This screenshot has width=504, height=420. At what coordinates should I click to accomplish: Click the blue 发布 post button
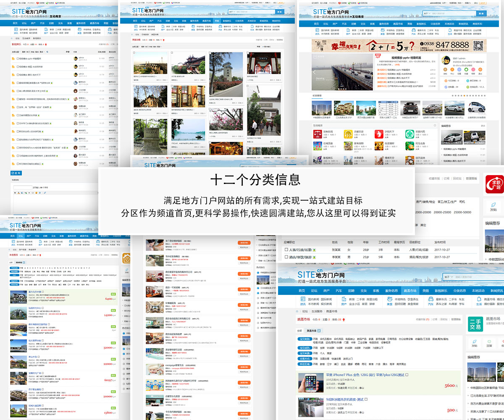pos(16,173)
